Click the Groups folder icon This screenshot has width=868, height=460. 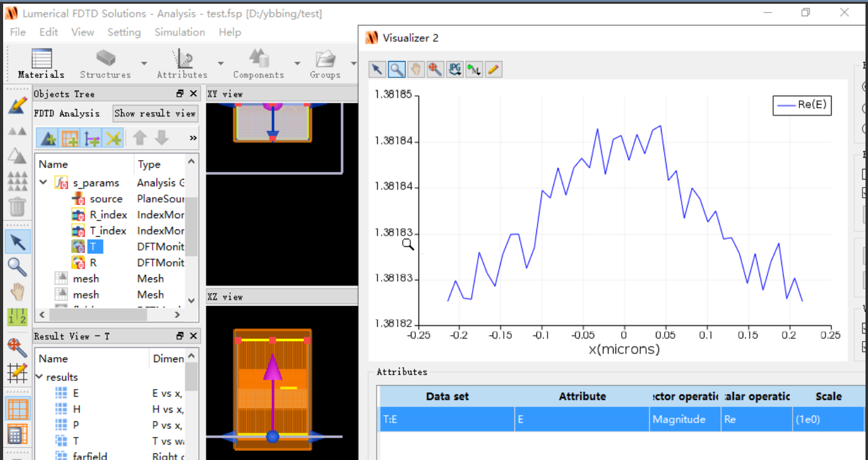click(325, 59)
